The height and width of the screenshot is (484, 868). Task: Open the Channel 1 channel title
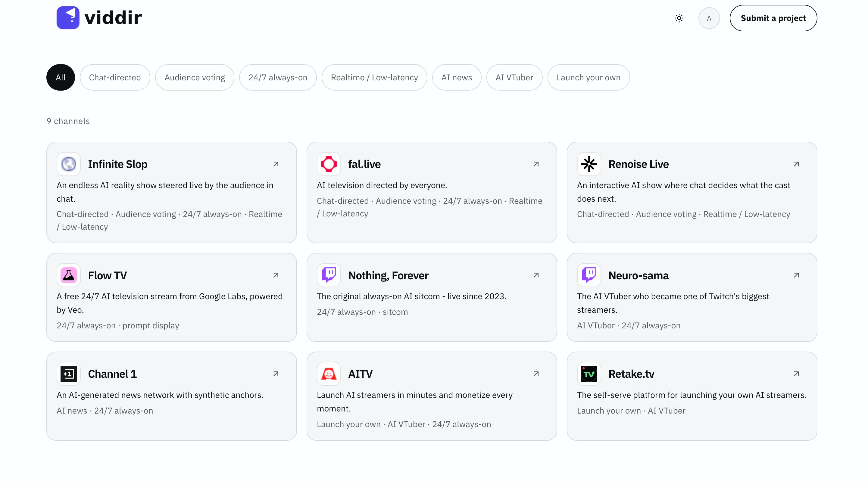112,374
